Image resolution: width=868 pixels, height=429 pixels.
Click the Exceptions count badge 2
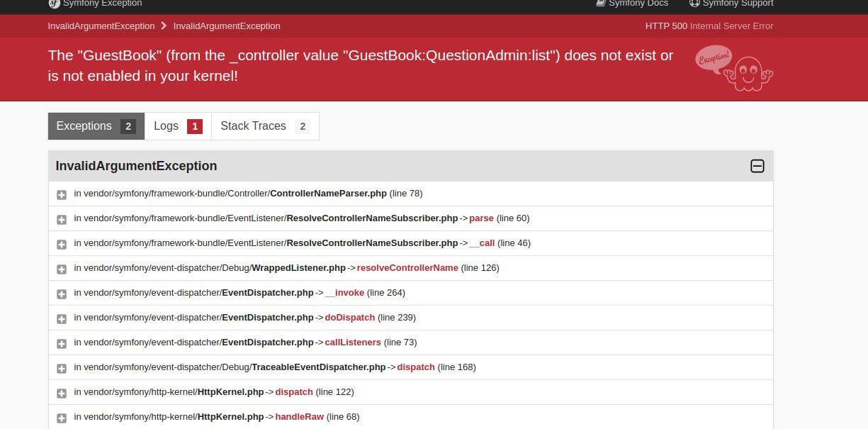[128, 126]
